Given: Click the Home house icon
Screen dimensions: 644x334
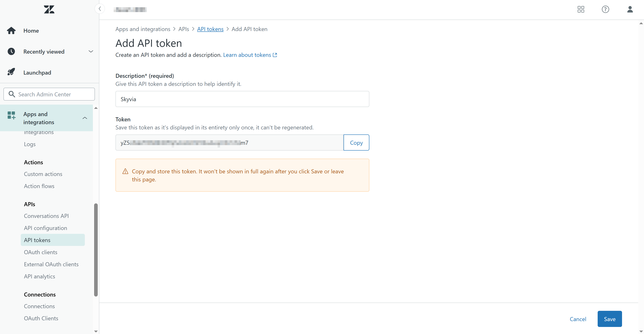Looking at the screenshot, I should click(x=11, y=30).
